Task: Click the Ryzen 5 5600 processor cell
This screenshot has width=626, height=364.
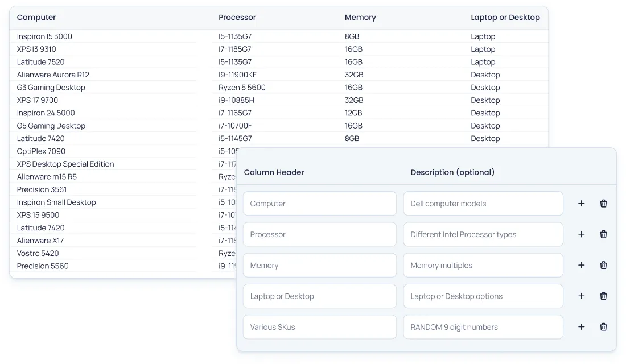Action: (242, 88)
